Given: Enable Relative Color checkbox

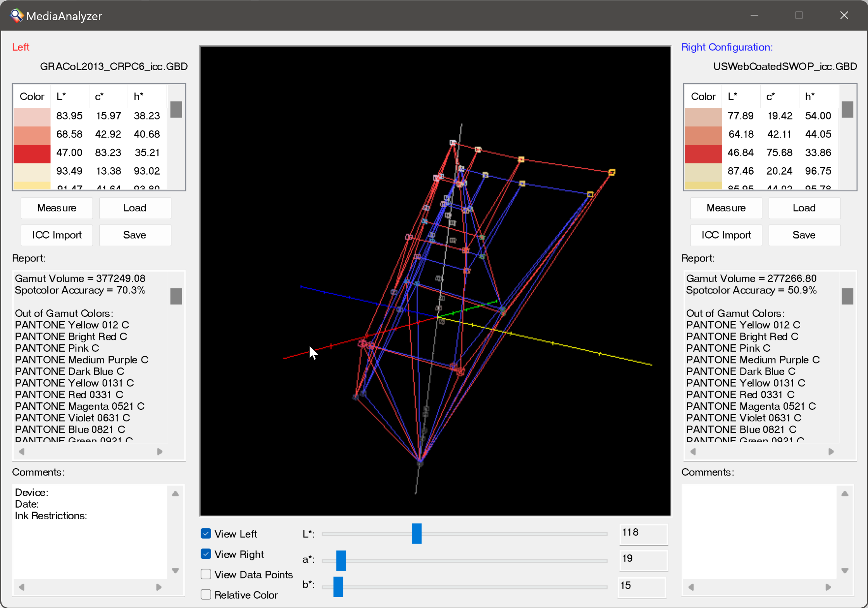Looking at the screenshot, I should coord(206,594).
